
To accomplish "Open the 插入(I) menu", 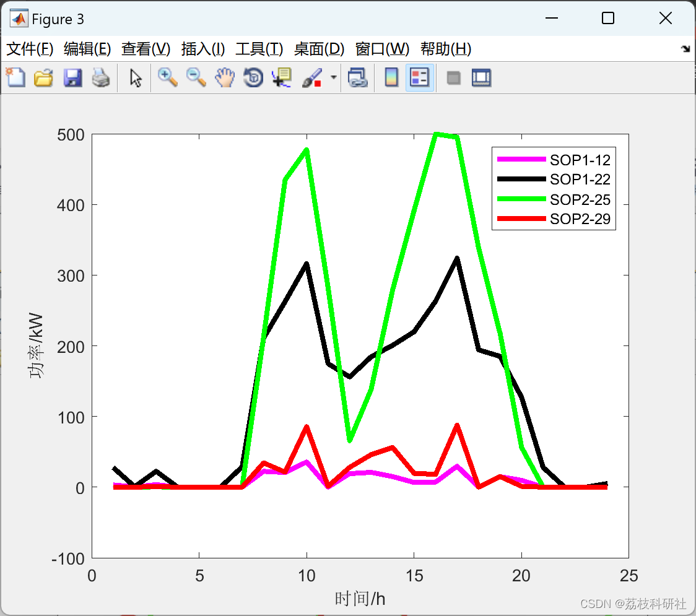I will [203, 49].
